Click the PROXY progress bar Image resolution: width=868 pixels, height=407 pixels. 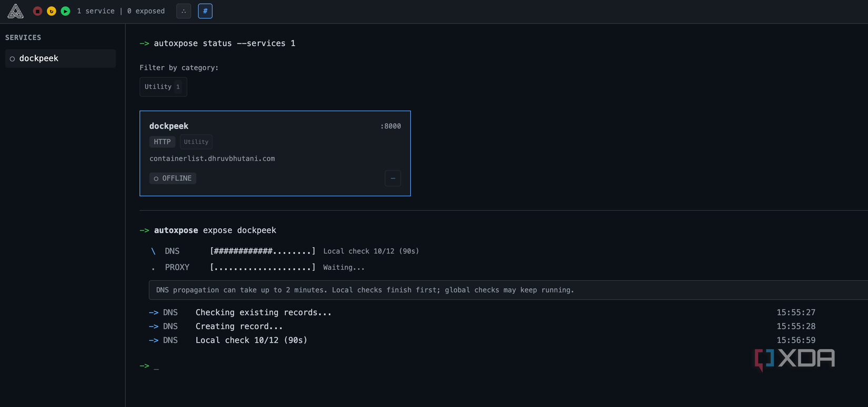point(263,267)
